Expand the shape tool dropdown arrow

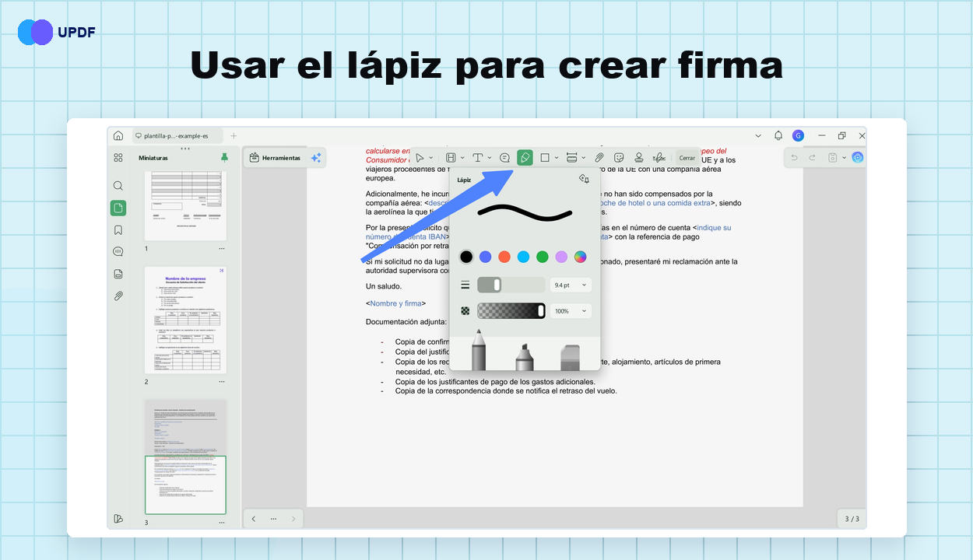coord(557,158)
